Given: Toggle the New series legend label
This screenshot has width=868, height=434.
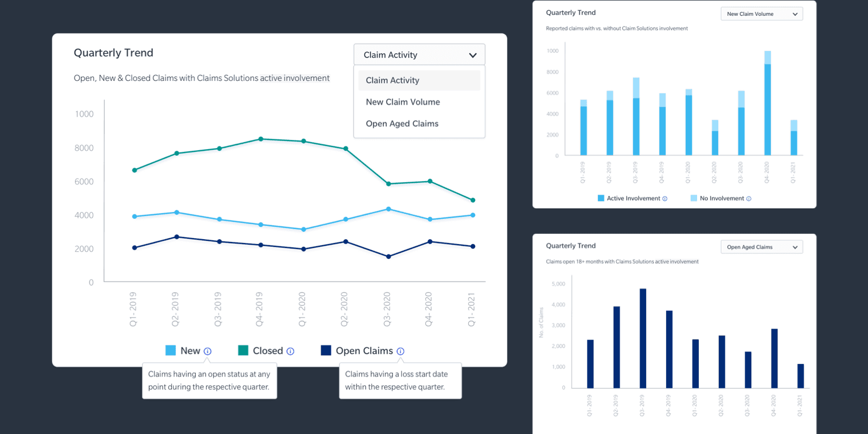Looking at the screenshot, I should click(190, 351).
